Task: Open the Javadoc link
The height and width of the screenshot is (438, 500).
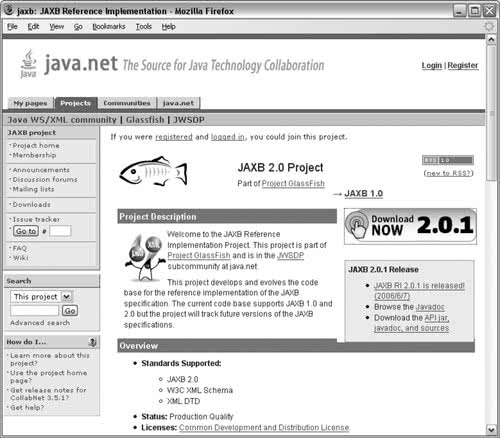Action: point(430,307)
